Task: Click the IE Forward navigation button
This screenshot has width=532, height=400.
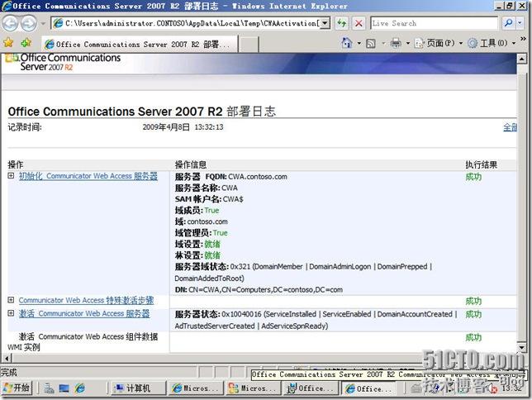Action: (x=29, y=23)
